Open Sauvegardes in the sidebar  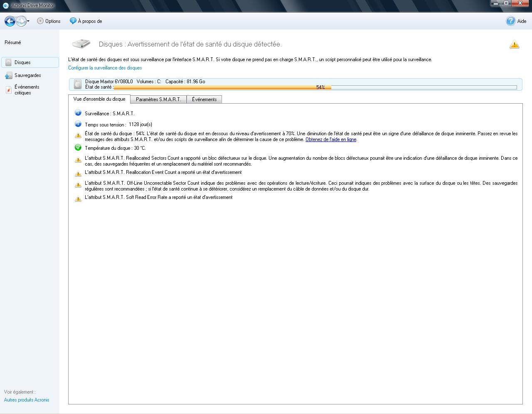tap(27, 75)
